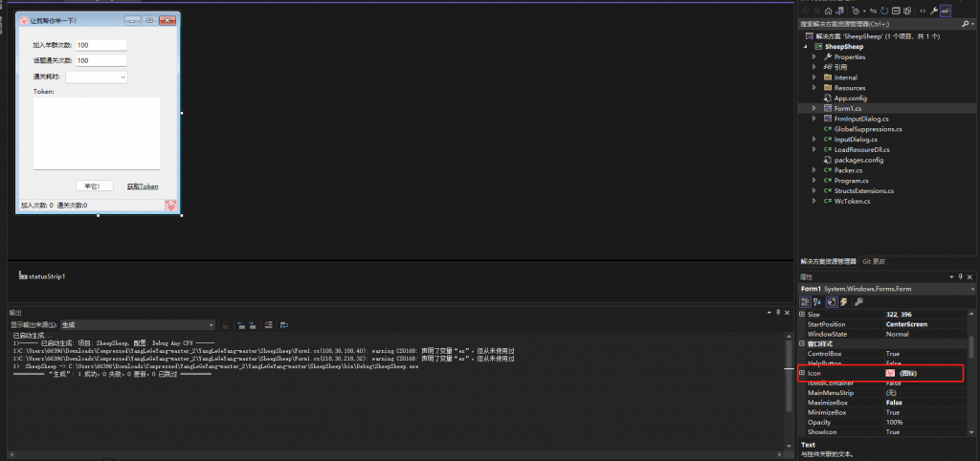Expand the Resources folder

click(814, 87)
